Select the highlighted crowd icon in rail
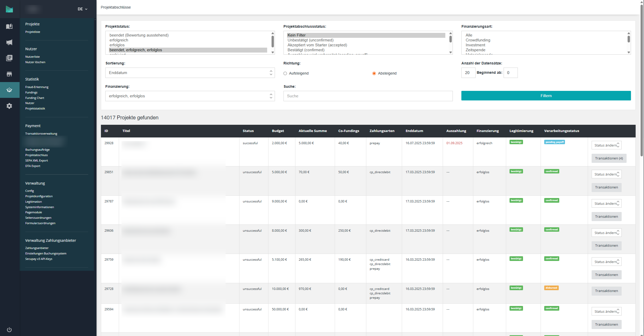644x336 pixels. coord(9,90)
